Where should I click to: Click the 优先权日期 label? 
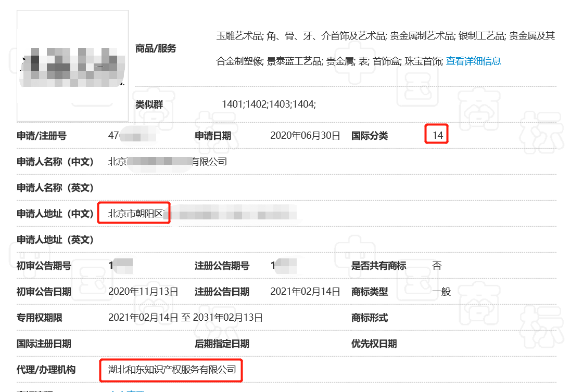click(x=374, y=344)
